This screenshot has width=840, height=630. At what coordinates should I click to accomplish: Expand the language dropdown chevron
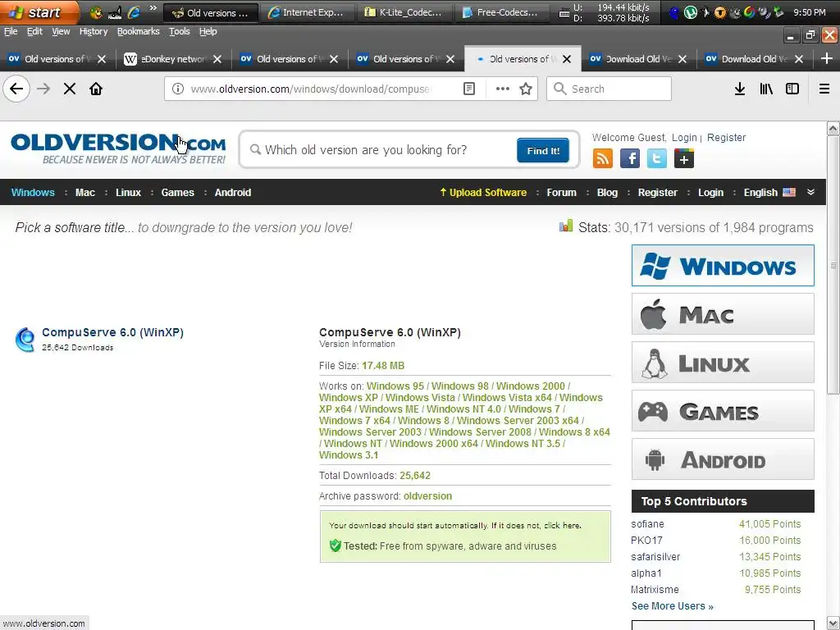click(x=811, y=192)
